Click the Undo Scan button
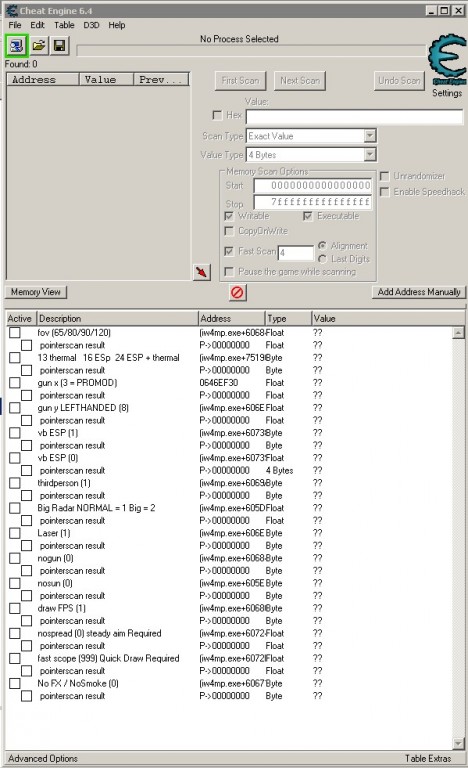 pos(399,81)
